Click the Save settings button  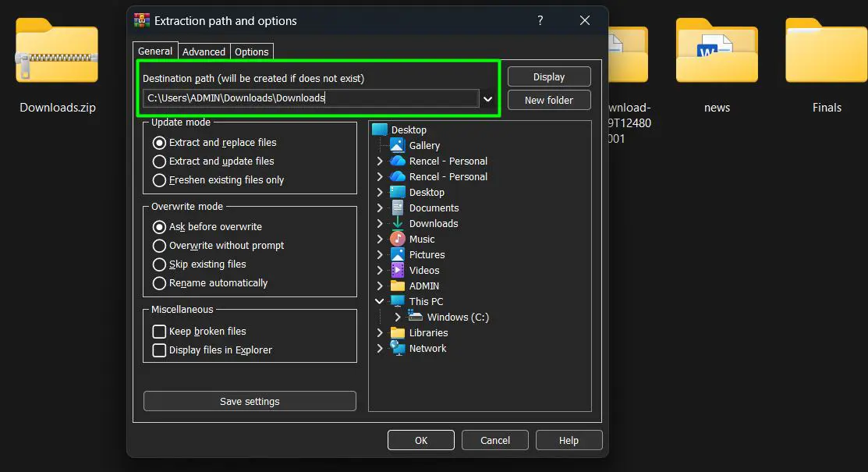pyautogui.click(x=249, y=401)
